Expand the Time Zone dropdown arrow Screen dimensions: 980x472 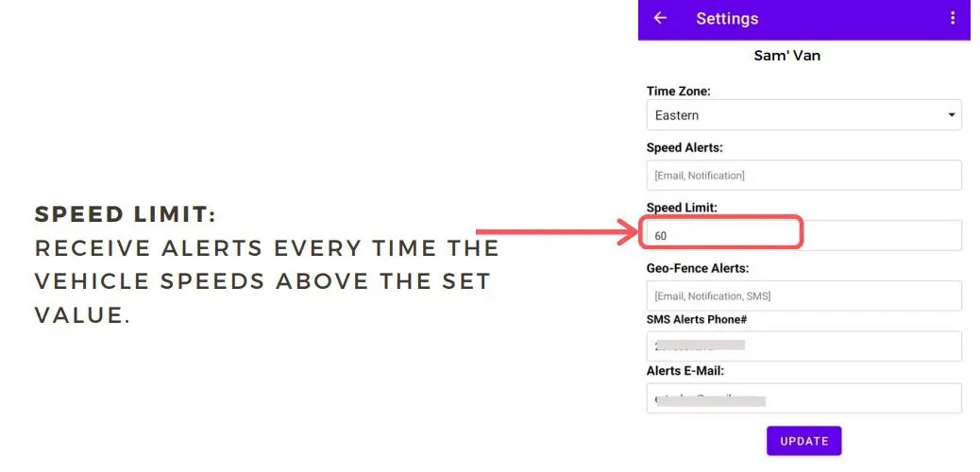point(951,115)
